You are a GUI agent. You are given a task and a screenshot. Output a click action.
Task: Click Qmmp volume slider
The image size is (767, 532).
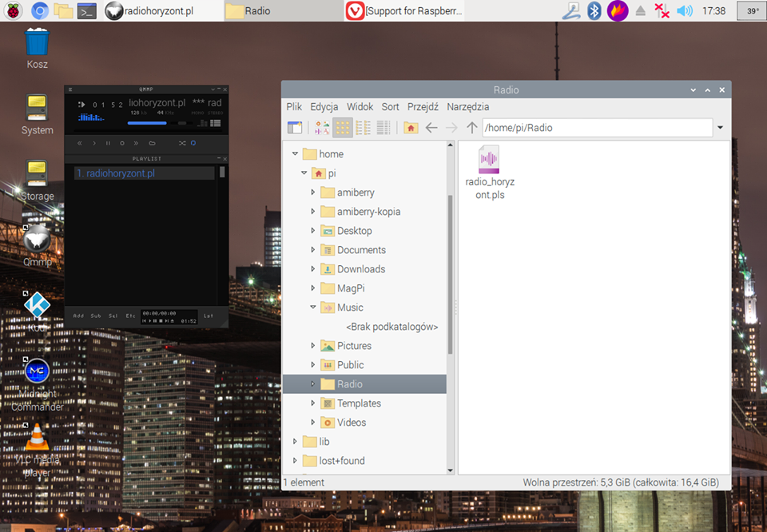tap(148, 123)
